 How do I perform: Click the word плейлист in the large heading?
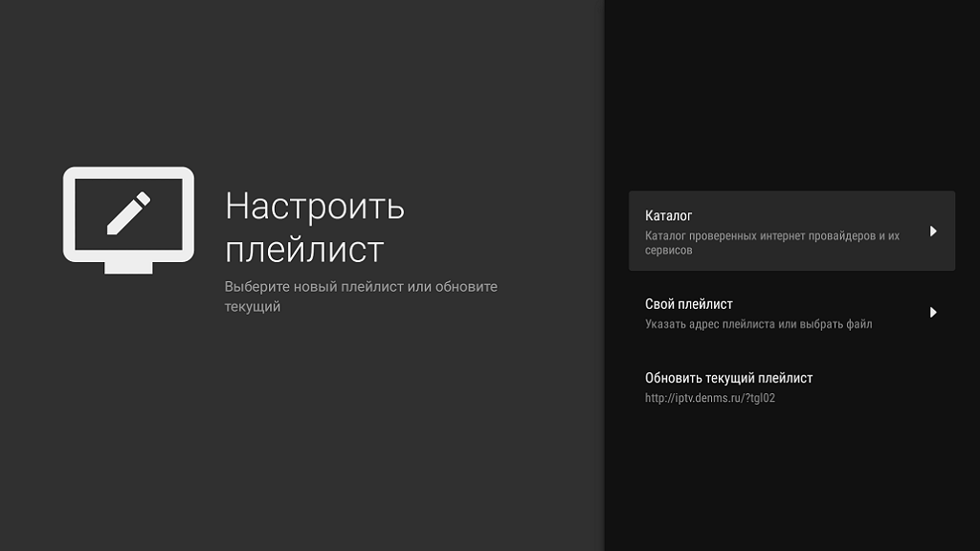[303, 250]
